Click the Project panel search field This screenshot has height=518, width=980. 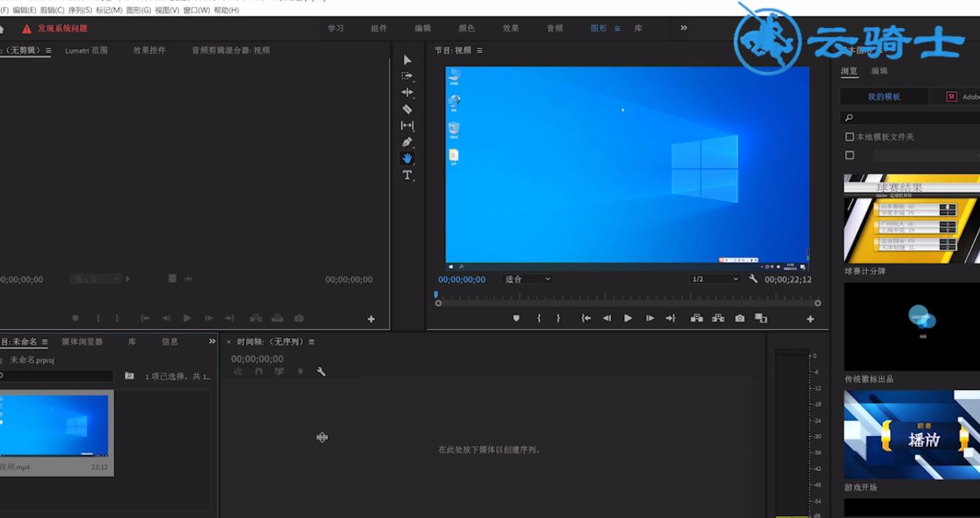(x=56, y=376)
